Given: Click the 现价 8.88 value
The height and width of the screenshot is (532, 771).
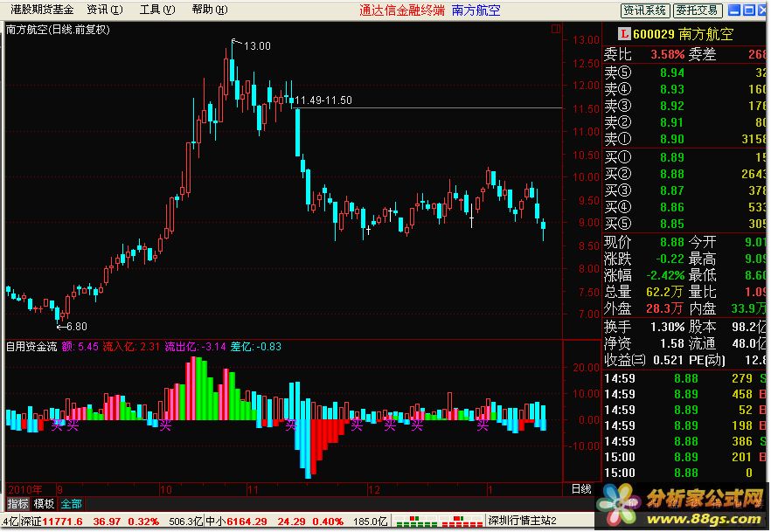Looking at the screenshot, I should (x=672, y=242).
